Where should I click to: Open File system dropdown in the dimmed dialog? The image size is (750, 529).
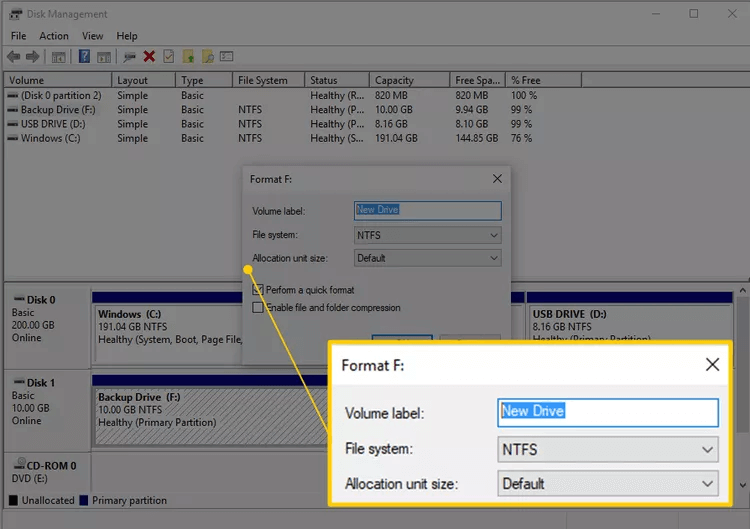[427, 235]
